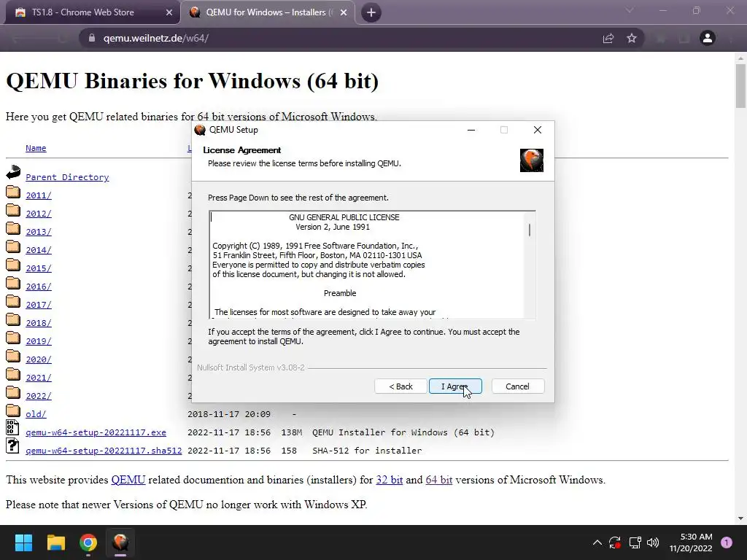Open the old/ folder link

36,414
